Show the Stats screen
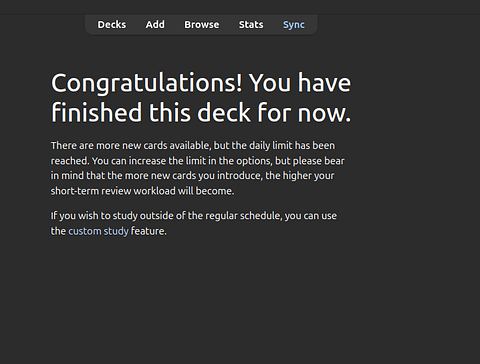 tap(251, 25)
